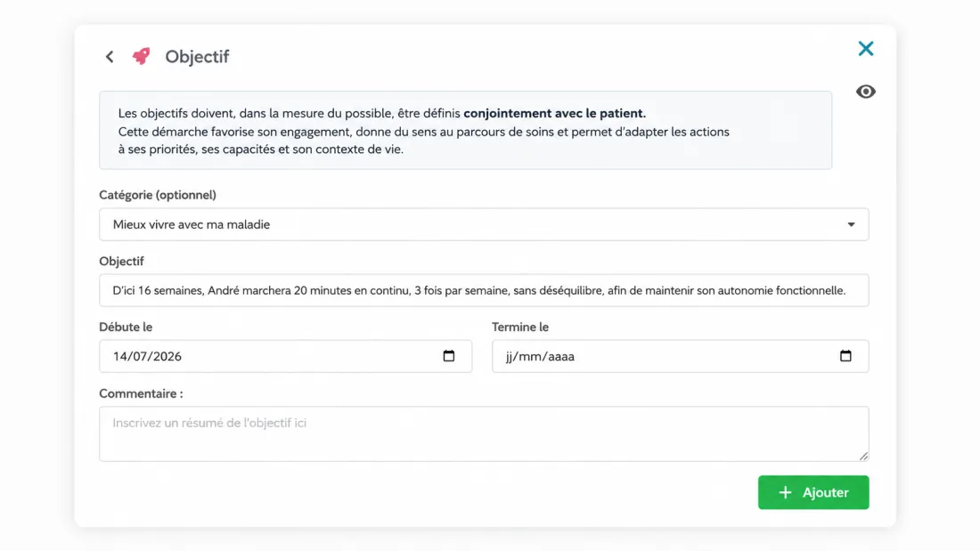Select the Débute le date field
980x551 pixels.
tap(286, 356)
